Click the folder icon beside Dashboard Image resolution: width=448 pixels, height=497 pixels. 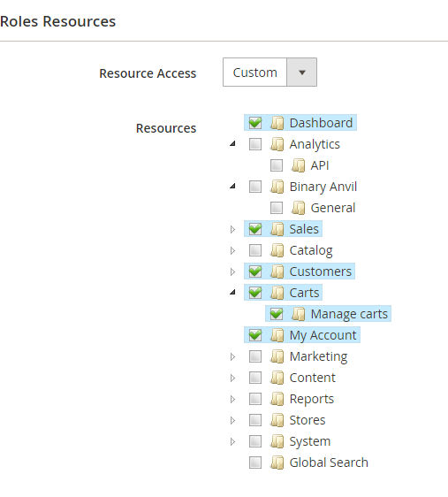[277, 123]
